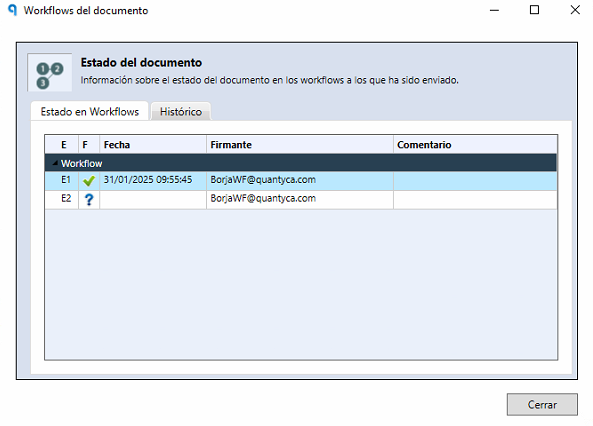Click the F column header

89,145
